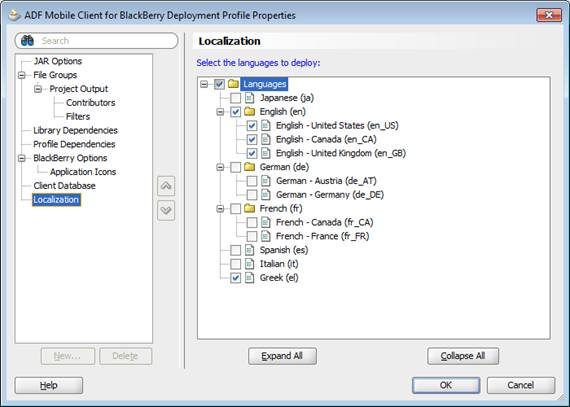Close the deployment profile dialog

tap(549, 15)
